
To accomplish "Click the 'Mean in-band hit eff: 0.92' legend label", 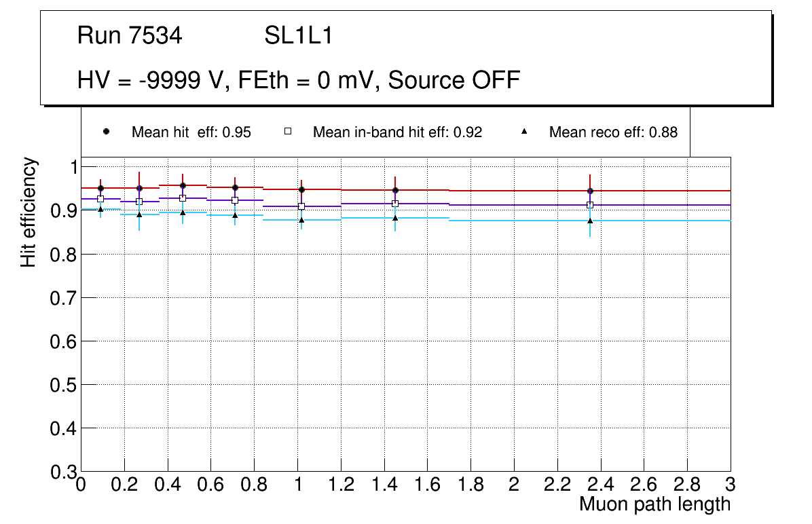I will click(x=397, y=132).
